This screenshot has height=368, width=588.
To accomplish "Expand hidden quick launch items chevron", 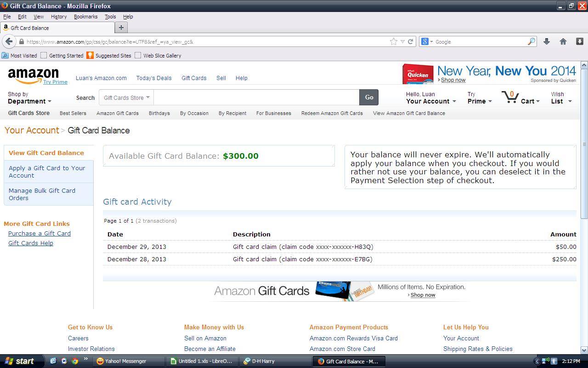I will click(85, 359).
